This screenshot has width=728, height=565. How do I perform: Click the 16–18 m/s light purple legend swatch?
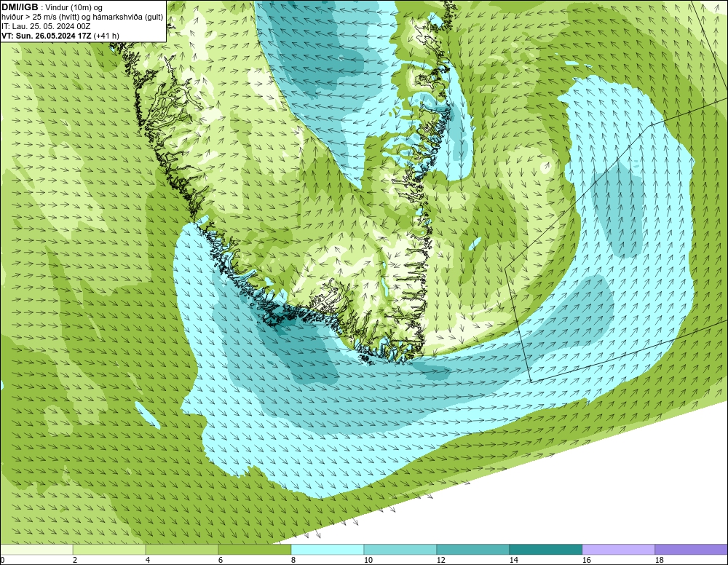[x=618, y=550]
